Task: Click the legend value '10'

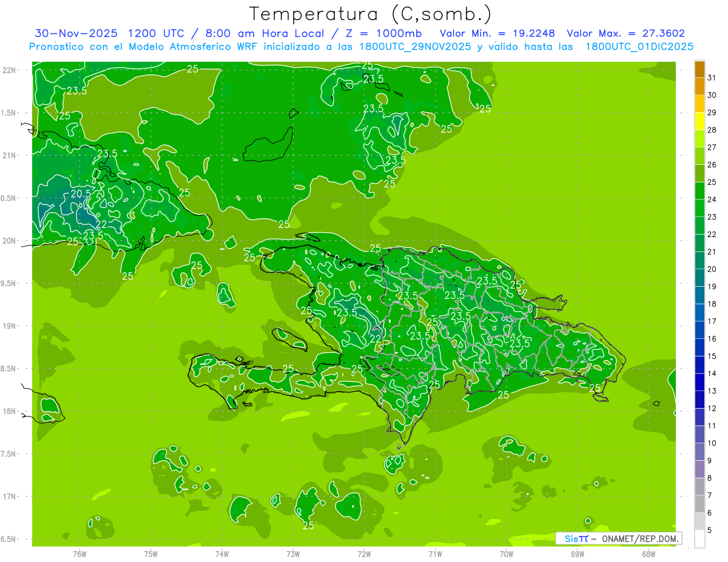Action: pos(712,443)
